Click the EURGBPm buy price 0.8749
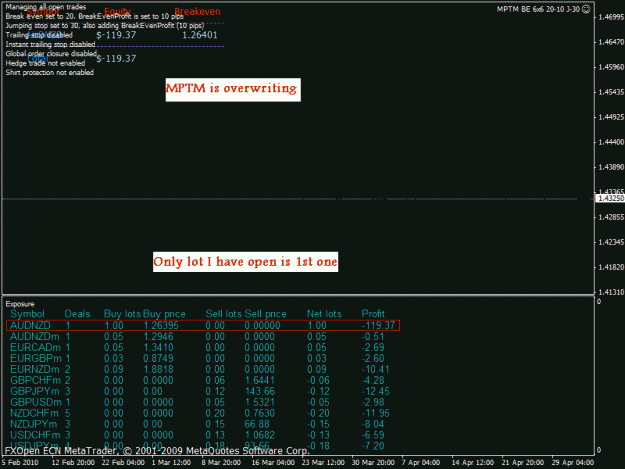 click(x=158, y=359)
